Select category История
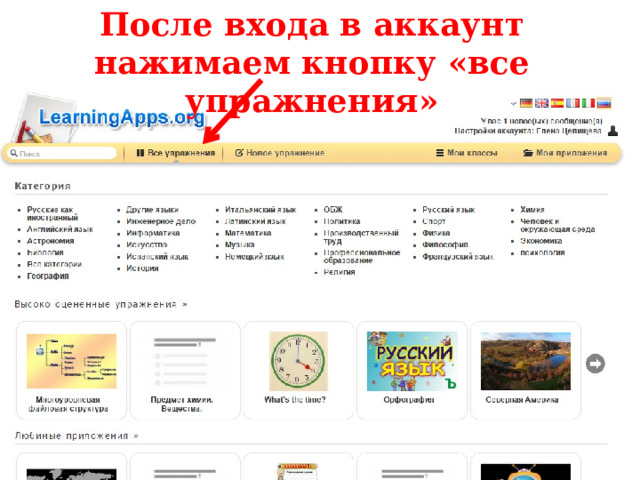 coord(142,268)
